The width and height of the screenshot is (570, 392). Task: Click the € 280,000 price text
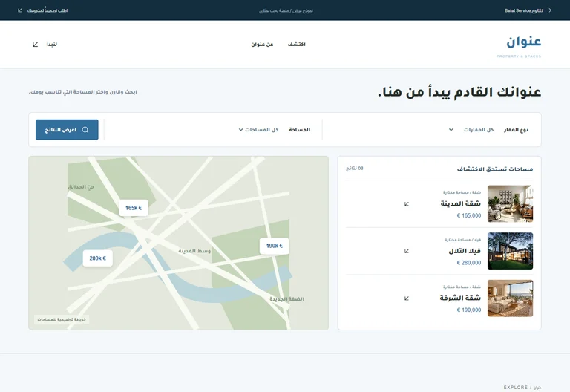point(469,263)
